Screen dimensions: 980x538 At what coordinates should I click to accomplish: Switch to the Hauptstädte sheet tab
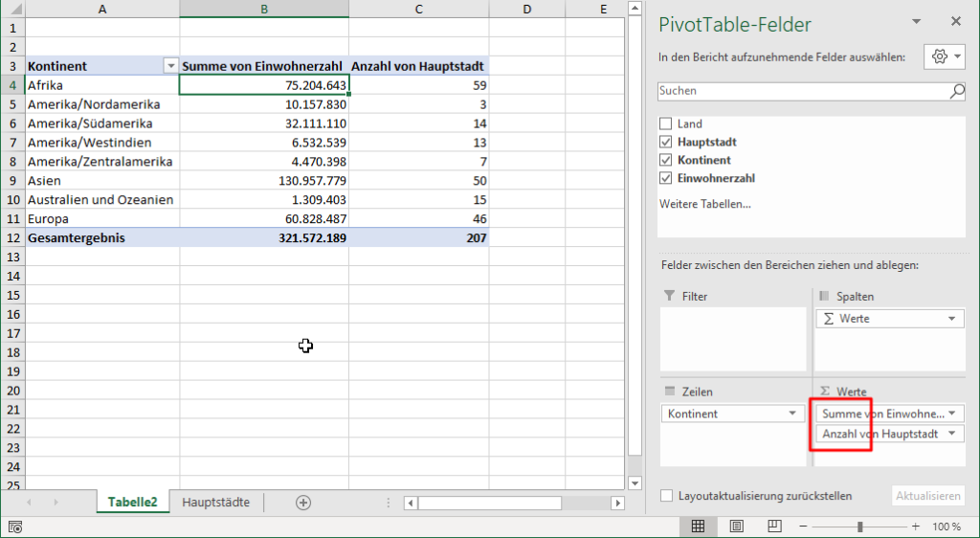click(x=215, y=503)
